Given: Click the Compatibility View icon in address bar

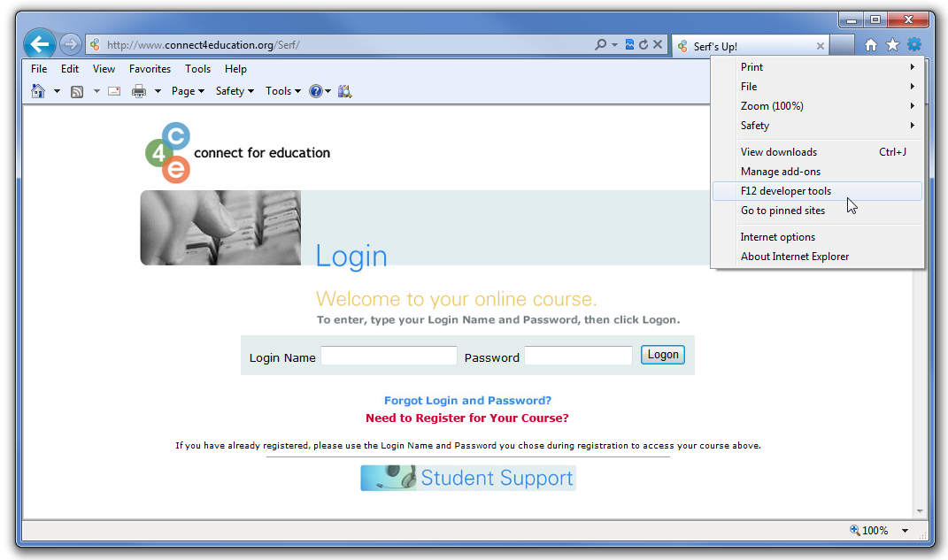Looking at the screenshot, I should coord(629,45).
